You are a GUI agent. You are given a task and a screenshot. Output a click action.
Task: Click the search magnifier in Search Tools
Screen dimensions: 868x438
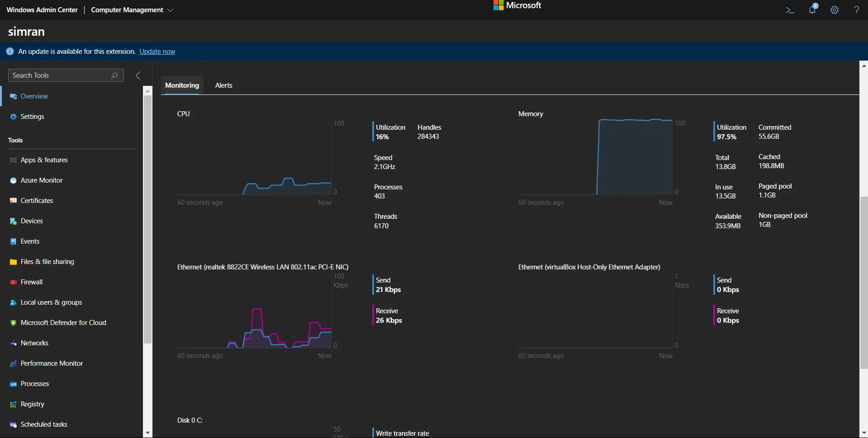point(114,75)
